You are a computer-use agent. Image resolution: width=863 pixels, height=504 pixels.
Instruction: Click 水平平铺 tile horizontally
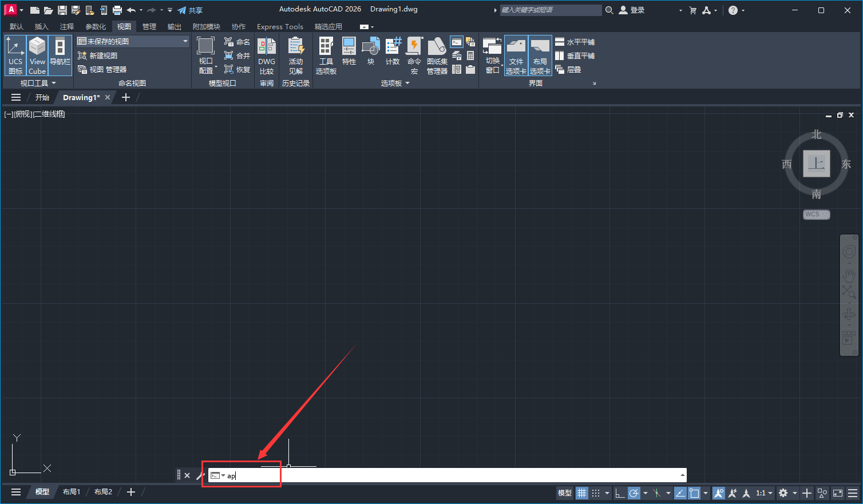(575, 42)
